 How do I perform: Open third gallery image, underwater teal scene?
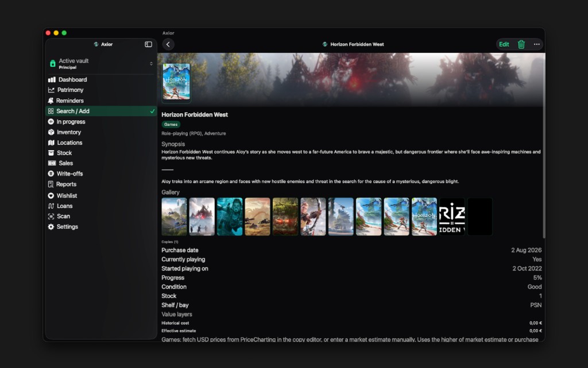coord(230,217)
